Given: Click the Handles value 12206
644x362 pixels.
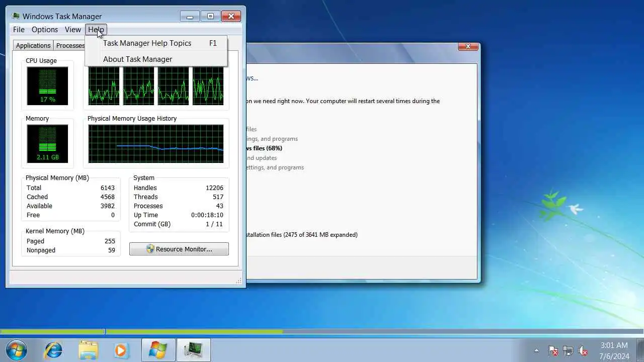Looking at the screenshot, I should tap(214, 188).
